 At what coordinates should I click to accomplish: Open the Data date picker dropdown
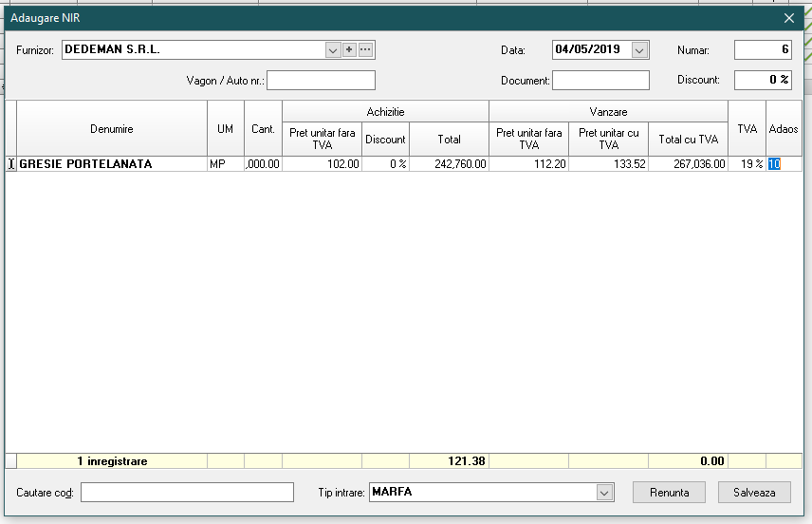(x=639, y=50)
